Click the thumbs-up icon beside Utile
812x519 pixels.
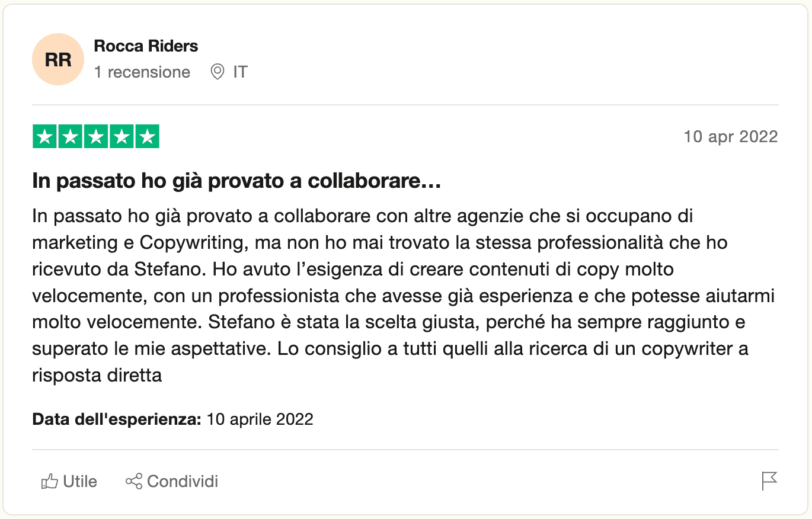[49, 482]
